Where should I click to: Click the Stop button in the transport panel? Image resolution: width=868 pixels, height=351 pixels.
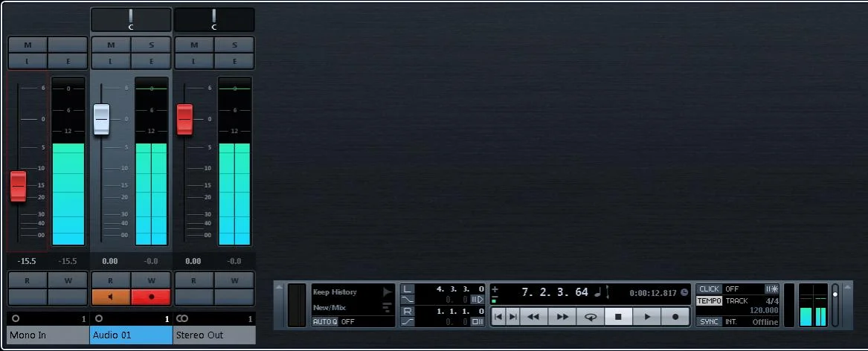[x=618, y=317]
